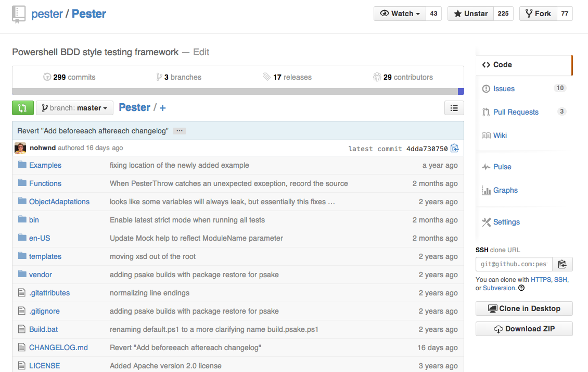Click the .gitignore file icon
This screenshot has width=588, height=372.
point(22,311)
